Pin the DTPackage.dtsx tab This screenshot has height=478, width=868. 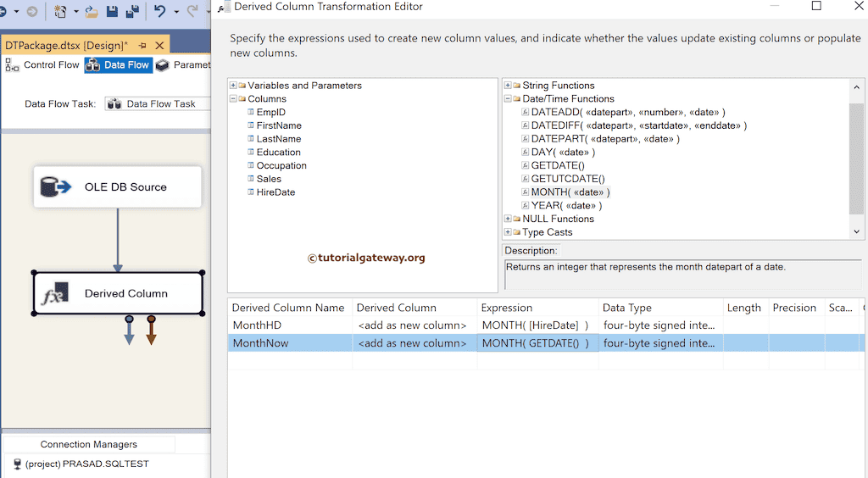click(142, 46)
